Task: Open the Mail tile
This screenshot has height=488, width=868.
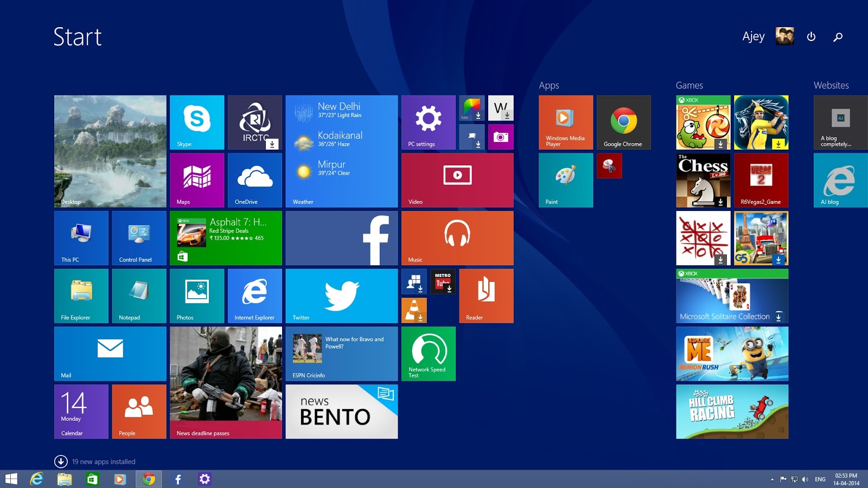Action: pos(110,354)
